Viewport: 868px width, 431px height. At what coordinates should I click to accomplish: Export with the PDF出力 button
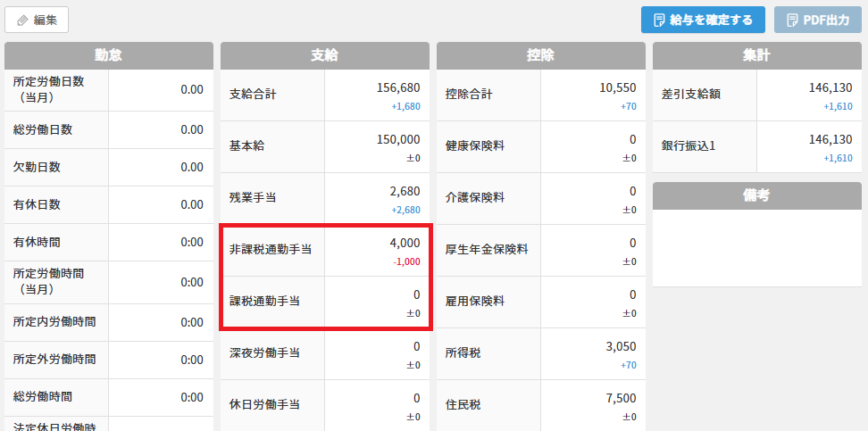click(818, 20)
